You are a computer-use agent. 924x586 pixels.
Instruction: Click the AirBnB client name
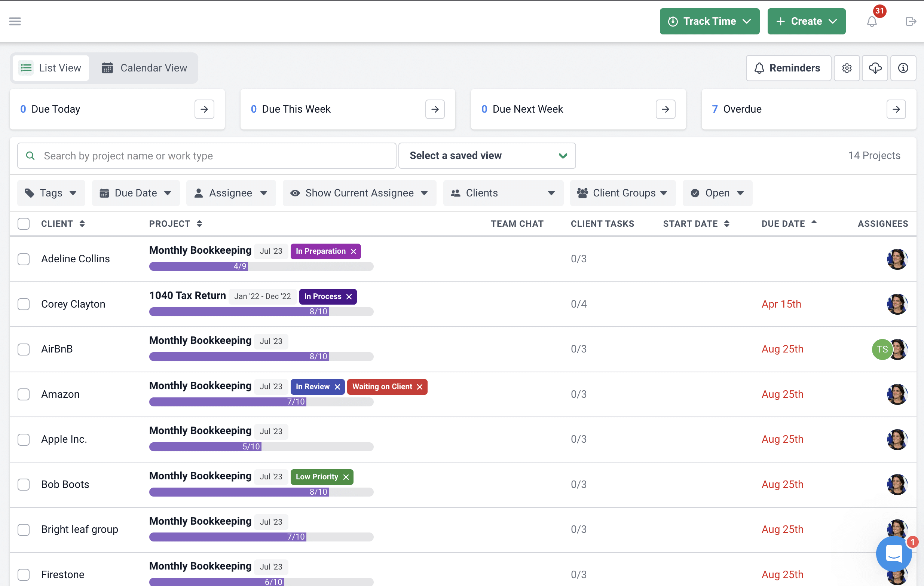57,349
